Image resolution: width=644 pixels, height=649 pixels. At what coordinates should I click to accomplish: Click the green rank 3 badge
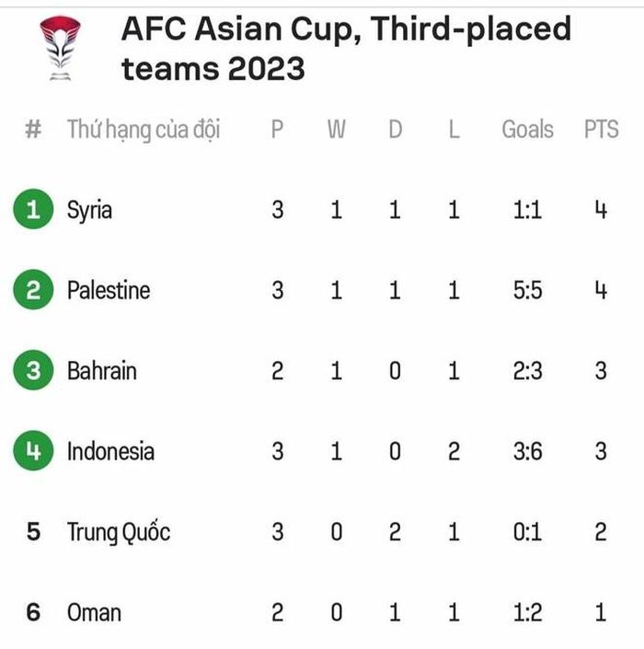(33, 370)
